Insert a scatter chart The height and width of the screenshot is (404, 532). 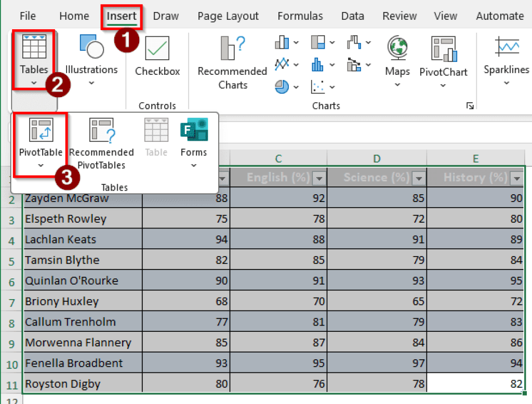tap(318, 87)
